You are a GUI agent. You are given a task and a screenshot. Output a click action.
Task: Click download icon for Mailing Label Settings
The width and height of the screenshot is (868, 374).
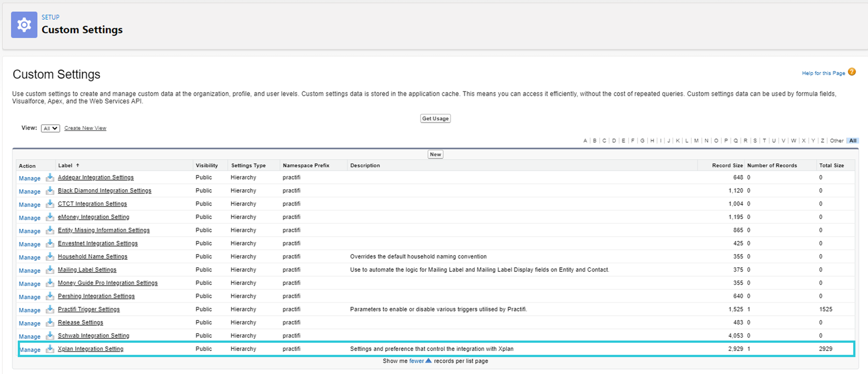coord(50,270)
